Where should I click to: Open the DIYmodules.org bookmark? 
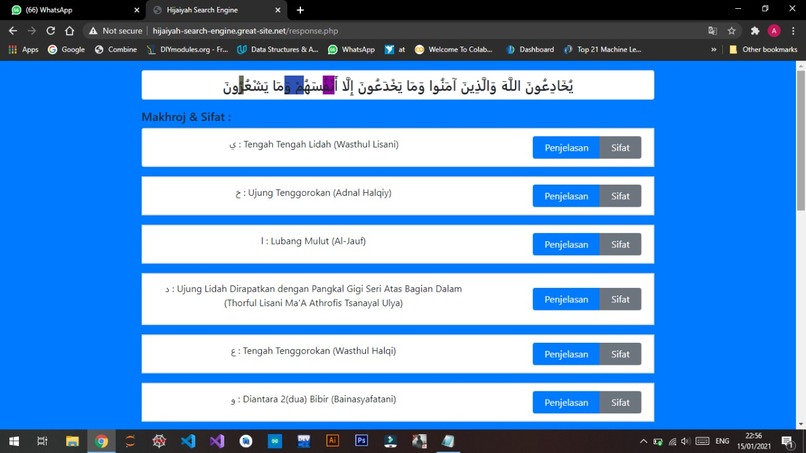click(x=187, y=49)
